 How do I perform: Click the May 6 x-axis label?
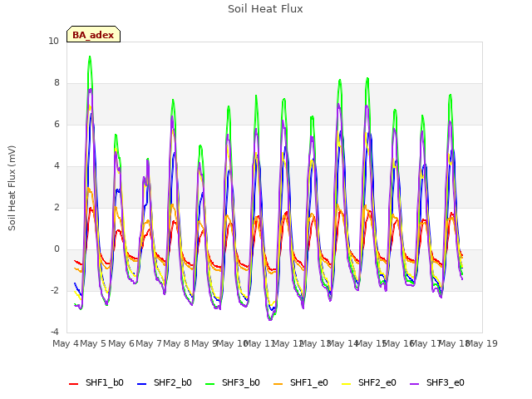point(121,343)
